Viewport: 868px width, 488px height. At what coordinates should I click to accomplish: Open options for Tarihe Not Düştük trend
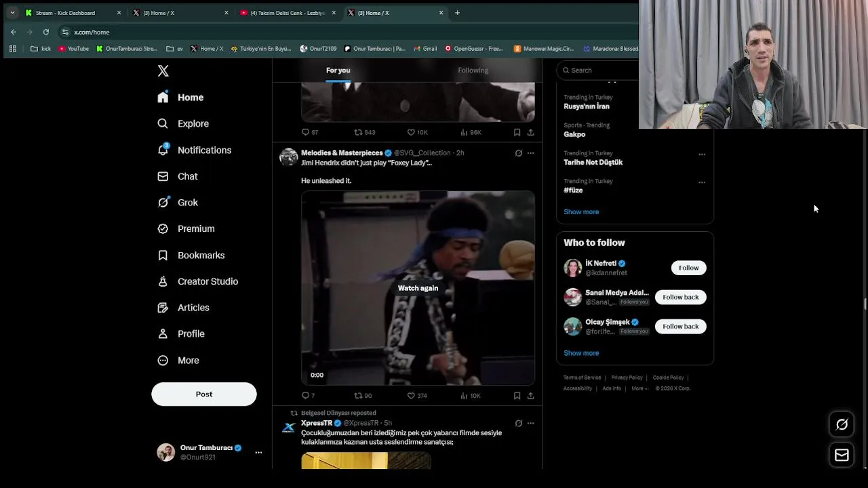point(702,155)
